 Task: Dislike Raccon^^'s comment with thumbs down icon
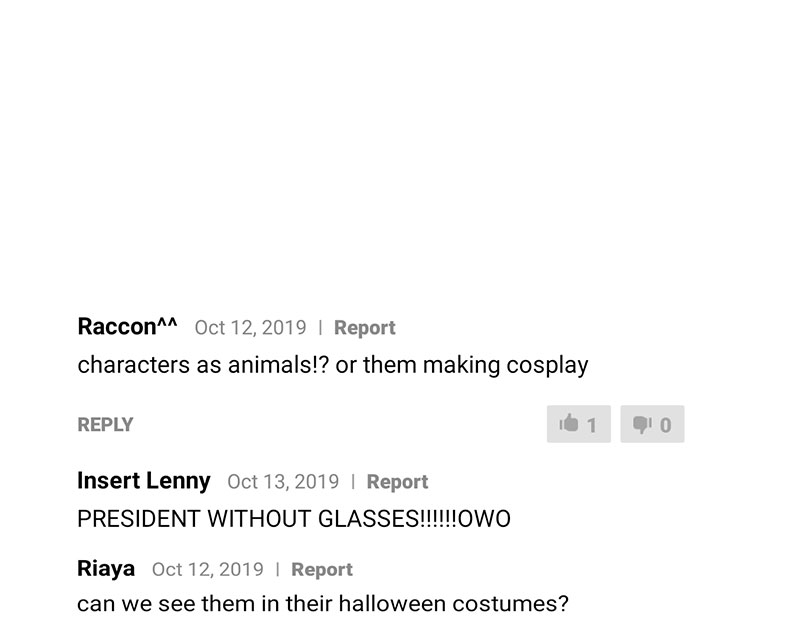(643, 424)
